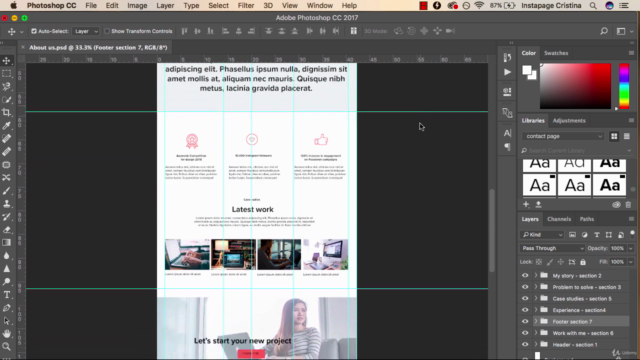Viewport: 640px width, 360px height.
Task: Hide the My story - section 2 layer group
Action: [x=525, y=276]
